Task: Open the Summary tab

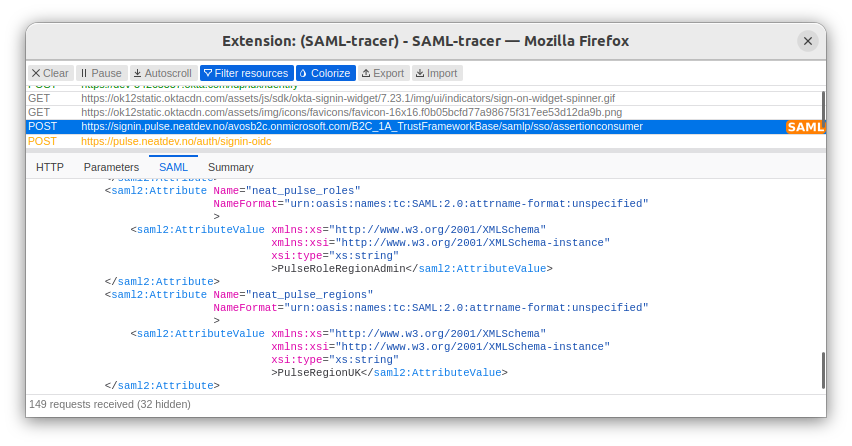Action: click(x=231, y=167)
